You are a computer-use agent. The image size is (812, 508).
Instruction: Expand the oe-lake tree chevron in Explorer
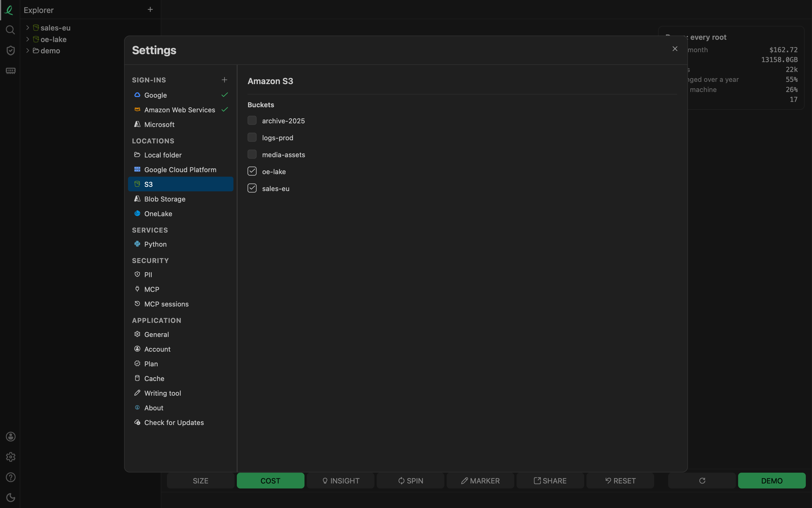click(x=28, y=39)
